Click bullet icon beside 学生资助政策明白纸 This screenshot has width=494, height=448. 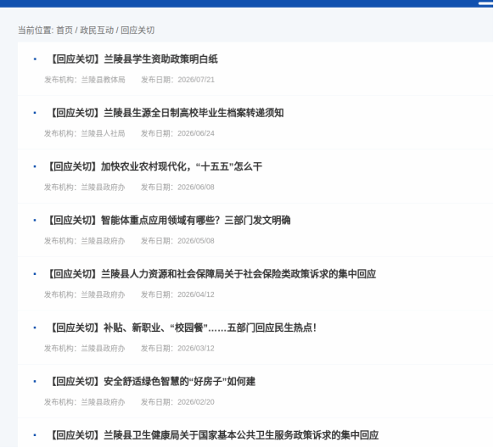click(35, 59)
